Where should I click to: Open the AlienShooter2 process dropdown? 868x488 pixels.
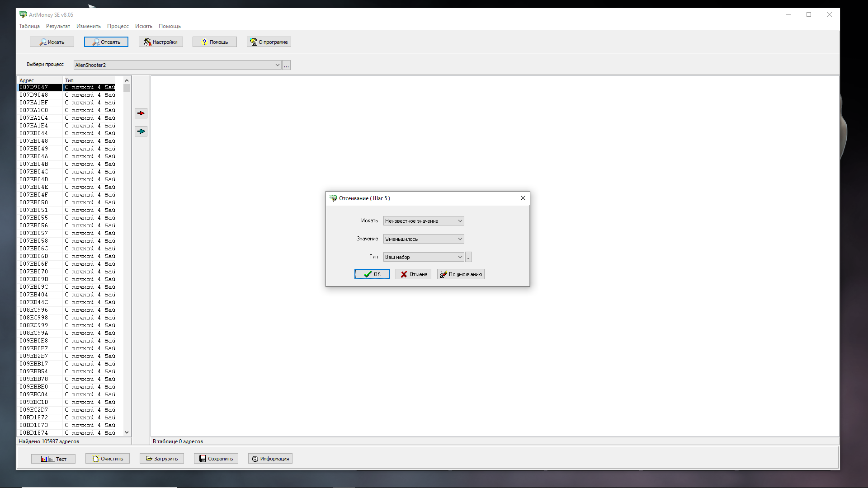pos(277,65)
